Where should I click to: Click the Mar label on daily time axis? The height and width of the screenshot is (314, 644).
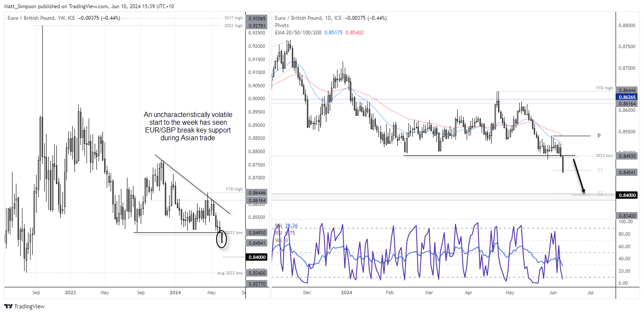[429, 292]
